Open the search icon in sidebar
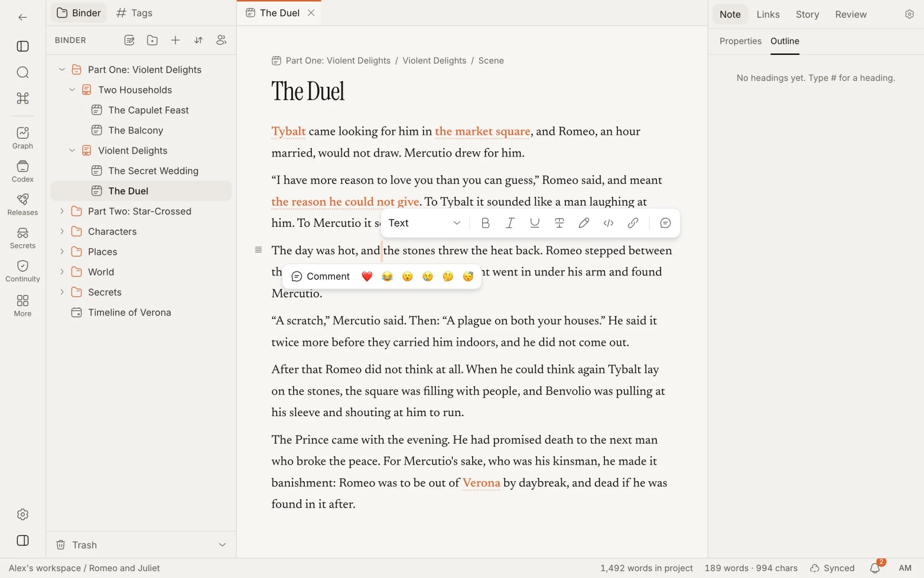The height and width of the screenshot is (578, 924). [x=23, y=72]
